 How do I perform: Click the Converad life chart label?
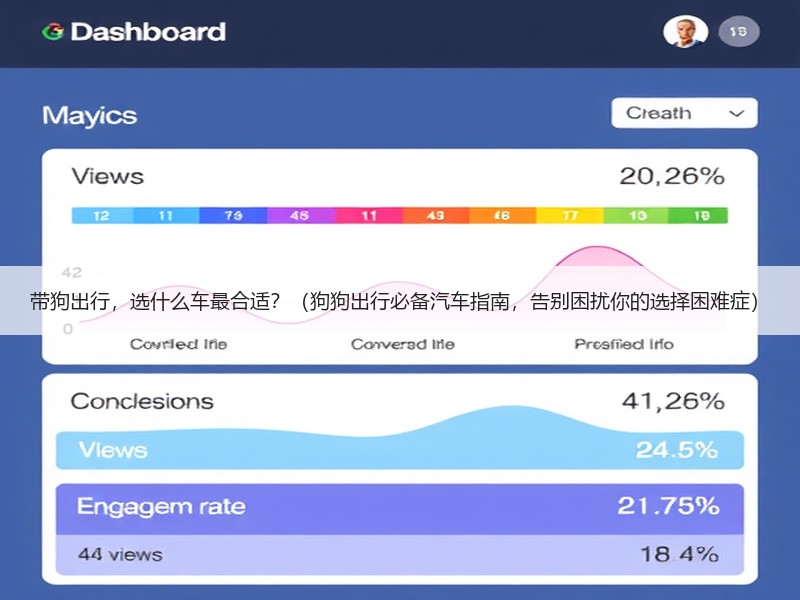point(403,344)
